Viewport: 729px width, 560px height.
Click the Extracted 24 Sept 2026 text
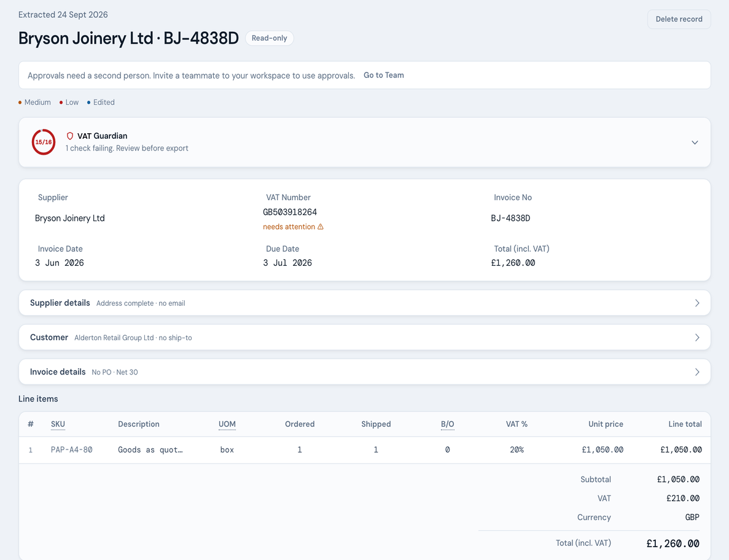63,14
